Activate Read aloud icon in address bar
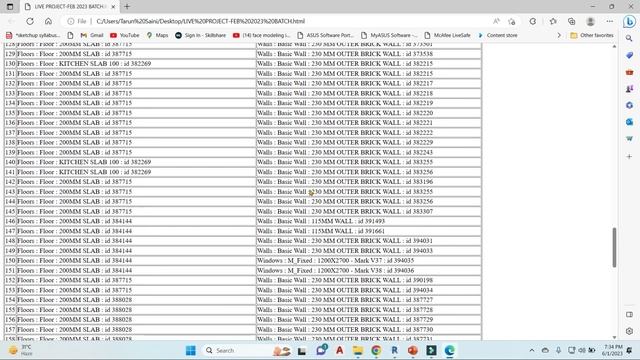Image resolution: width=640 pixels, height=360 pixels. pos(496,21)
